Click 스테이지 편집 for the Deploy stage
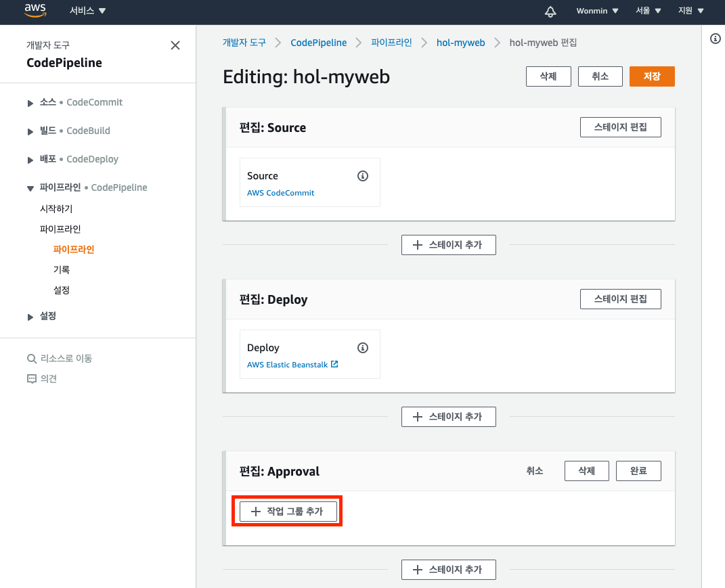The image size is (725, 588). 621,299
